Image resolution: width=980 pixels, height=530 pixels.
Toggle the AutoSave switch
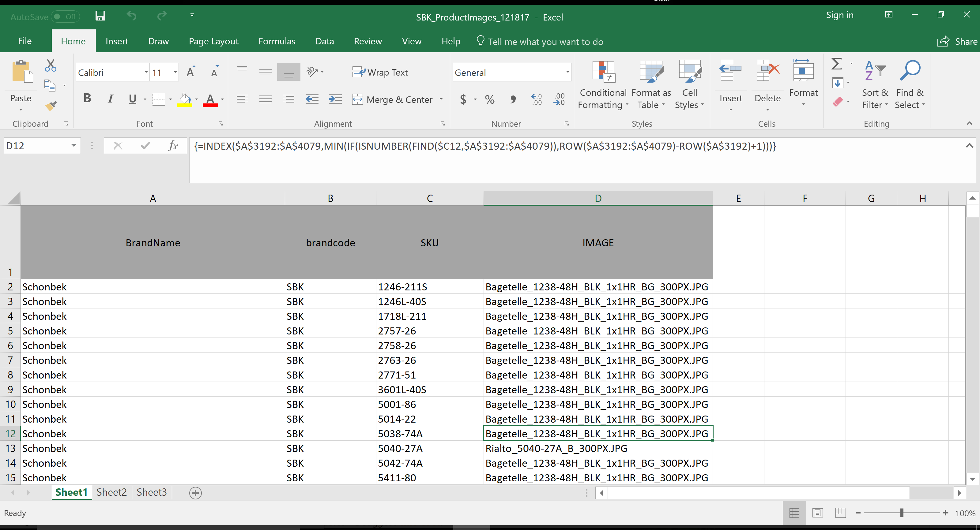[x=65, y=16]
